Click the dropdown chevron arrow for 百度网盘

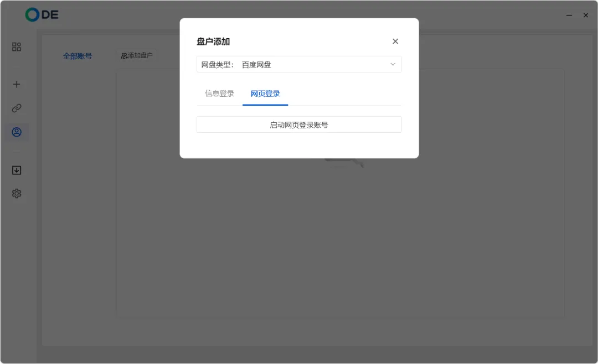coord(393,64)
